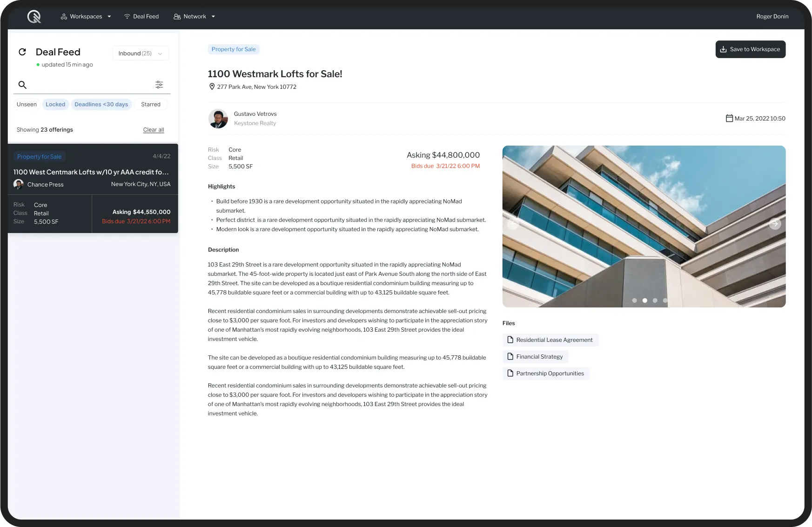Toggle the Starred filter chip
812x527 pixels.
coord(150,104)
